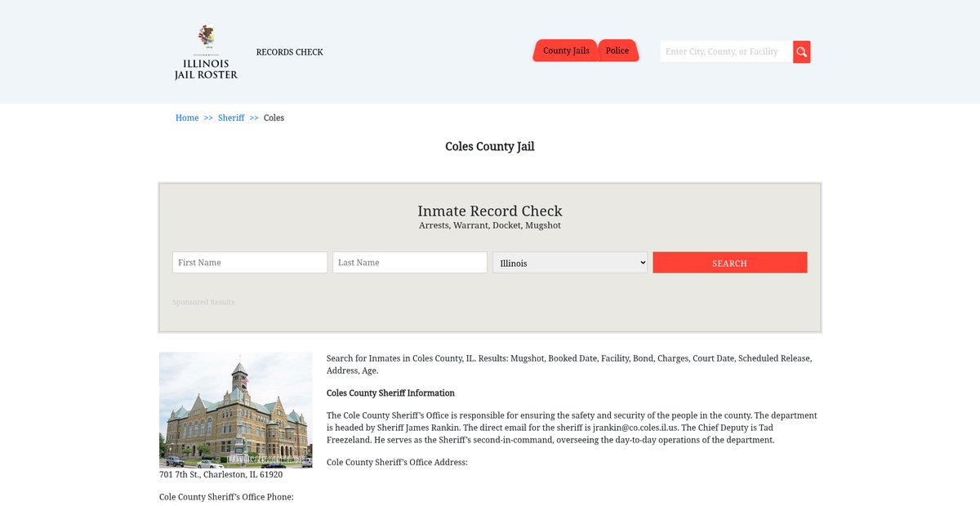Click the Coles County Jail heading
980x506 pixels.
click(x=490, y=147)
